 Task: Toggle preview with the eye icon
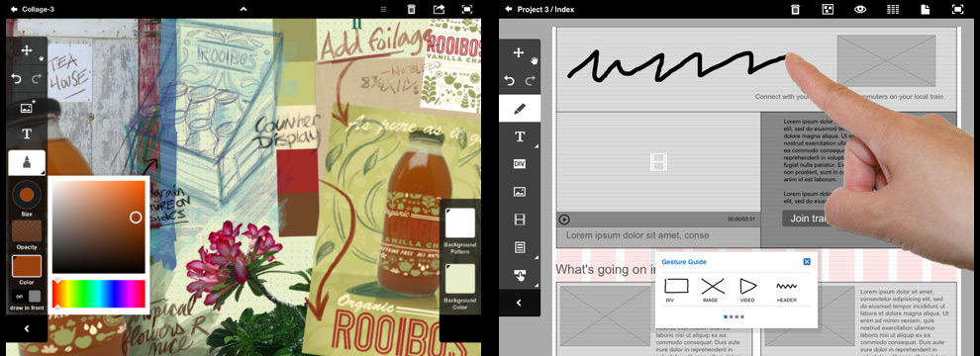[x=860, y=9]
